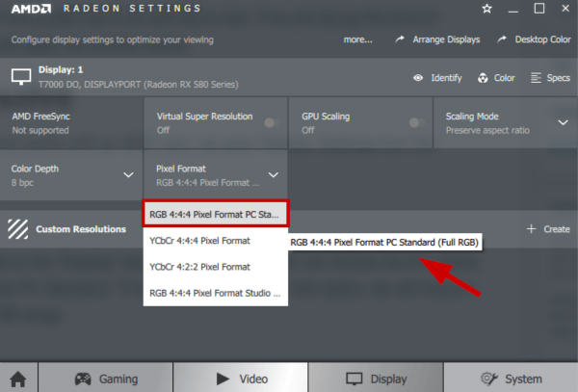578x392 pixels.
Task: Minimize the Radeon Settings window
Action: (x=512, y=12)
